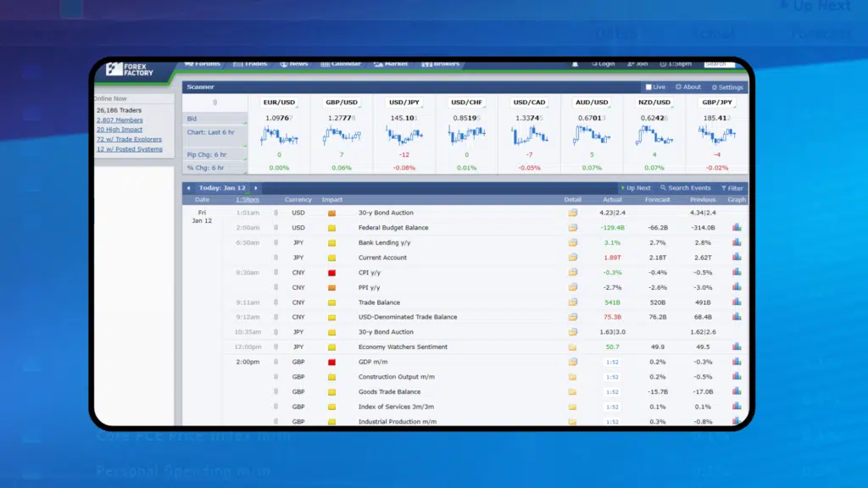The width and height of the screenshot is (868, 488).
Task: Click the sound alert icon for GDP m/m
Action: tap(275, 362)
